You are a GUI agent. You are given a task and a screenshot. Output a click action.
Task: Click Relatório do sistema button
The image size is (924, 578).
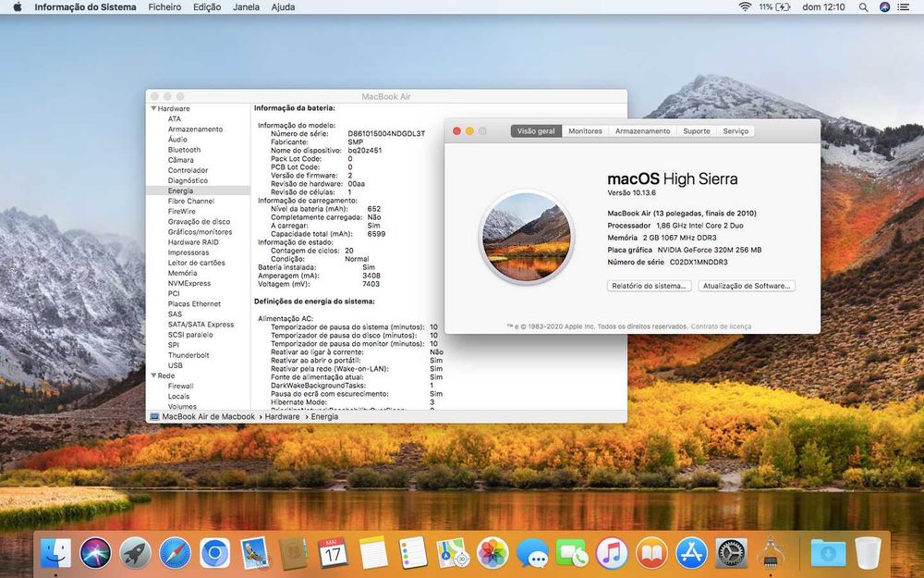pos(649,286)
